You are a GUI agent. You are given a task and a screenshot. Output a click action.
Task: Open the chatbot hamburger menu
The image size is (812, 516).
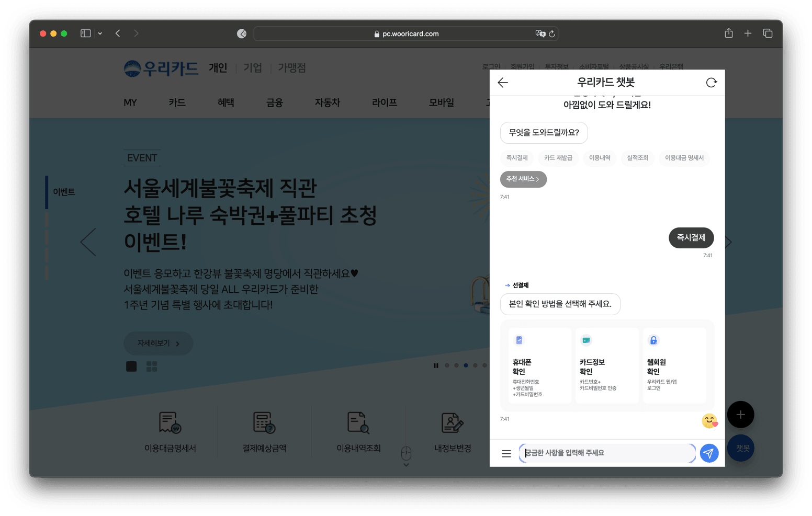pos(506,454)
